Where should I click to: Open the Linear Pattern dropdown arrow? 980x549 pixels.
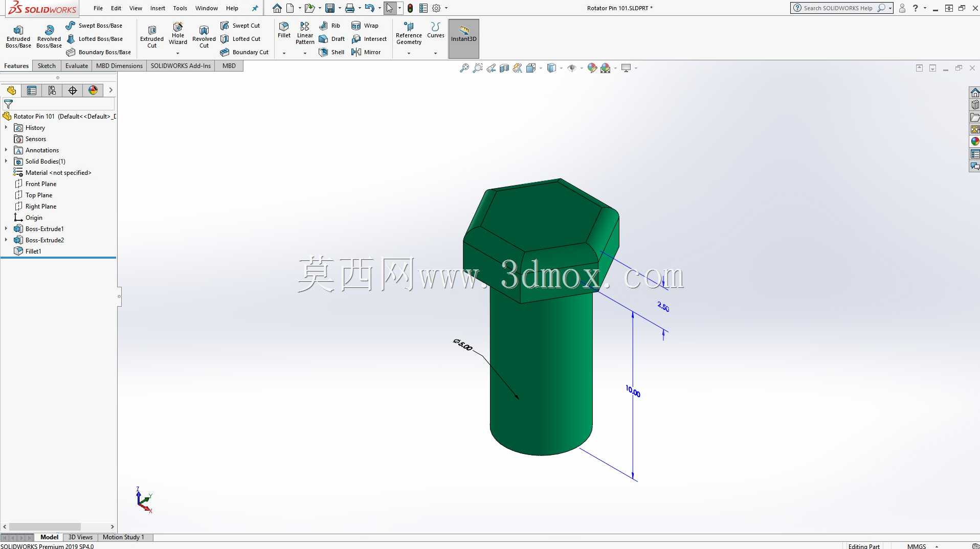(x=305, y=53)
